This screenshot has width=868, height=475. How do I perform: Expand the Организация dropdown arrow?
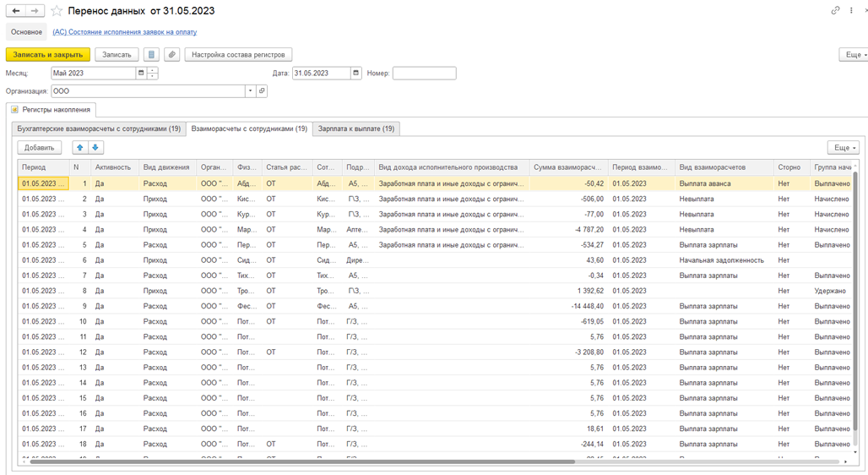point(250,91)
